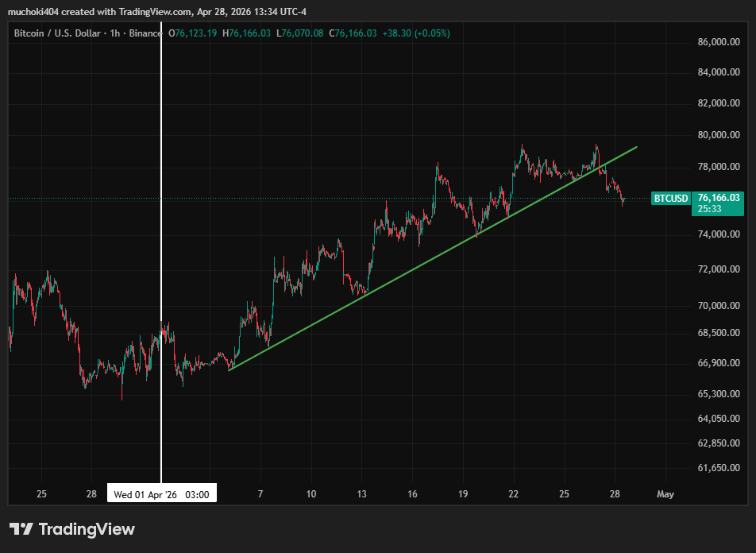Click 'May' on the time axis
This screenshot has height=553, width=756.
click(x=665, y=494)
